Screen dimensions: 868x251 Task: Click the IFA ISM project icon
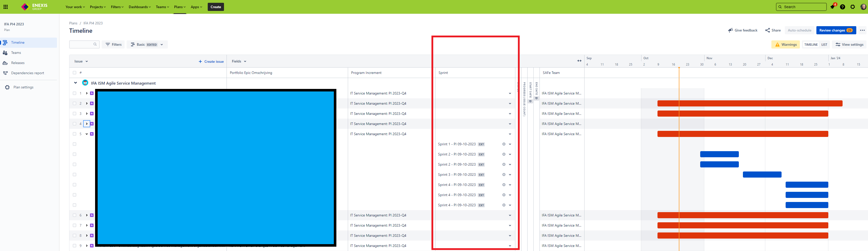coord(85,83)
